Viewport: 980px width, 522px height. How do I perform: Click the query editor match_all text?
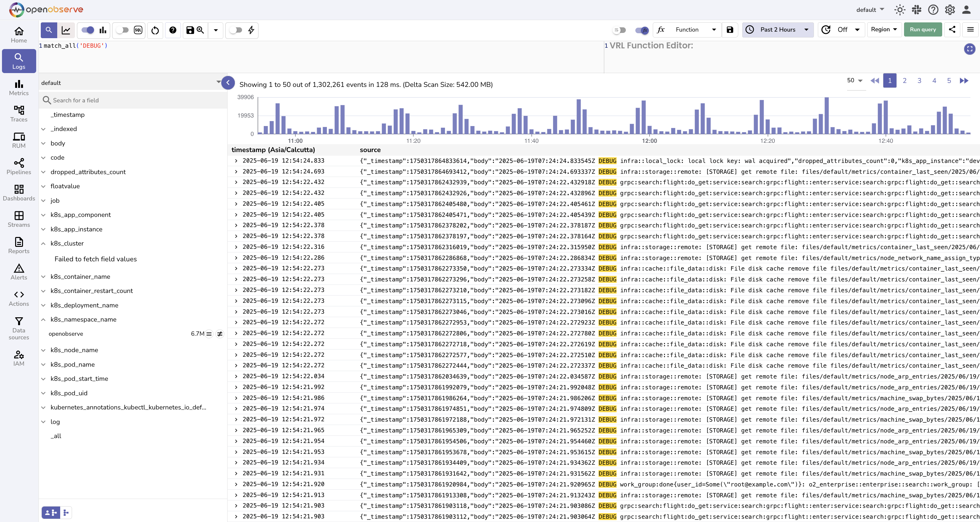75,46
